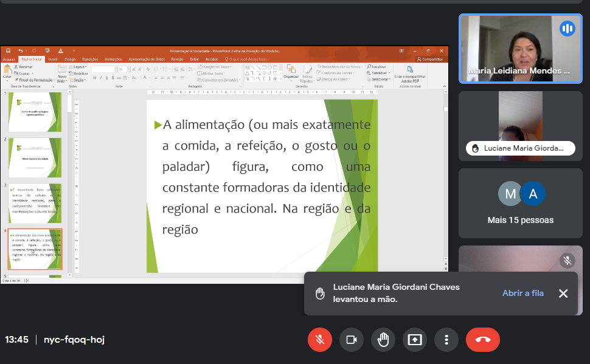This screenshot has height=364, width=590.
Task: Expand the Layout dropdown in ribbon
Action: [x=80, y=67]
